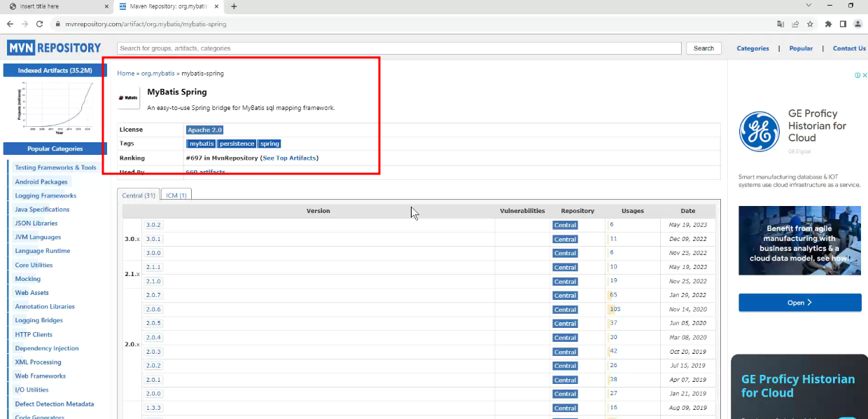Open the JSON Libraries category
Image resolution: width=868 pixels, height=419 pixels.
coord(36,223)
